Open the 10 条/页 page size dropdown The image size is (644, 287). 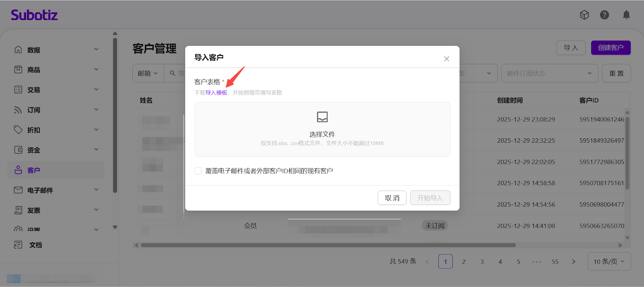609,261
